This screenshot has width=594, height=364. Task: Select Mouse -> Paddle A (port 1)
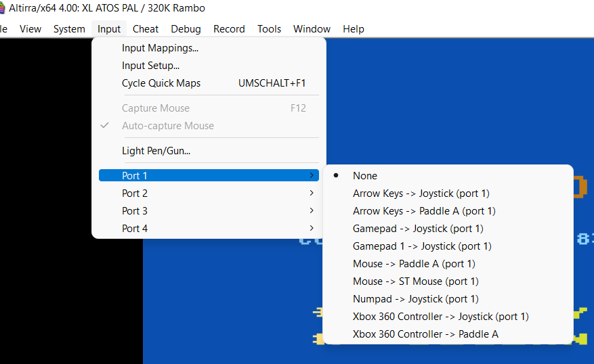point(414,264)
